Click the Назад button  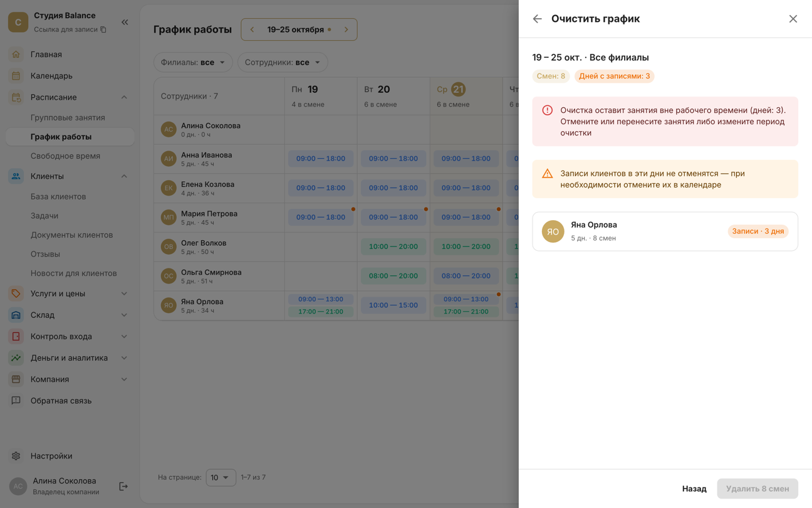tap(694, 489)
